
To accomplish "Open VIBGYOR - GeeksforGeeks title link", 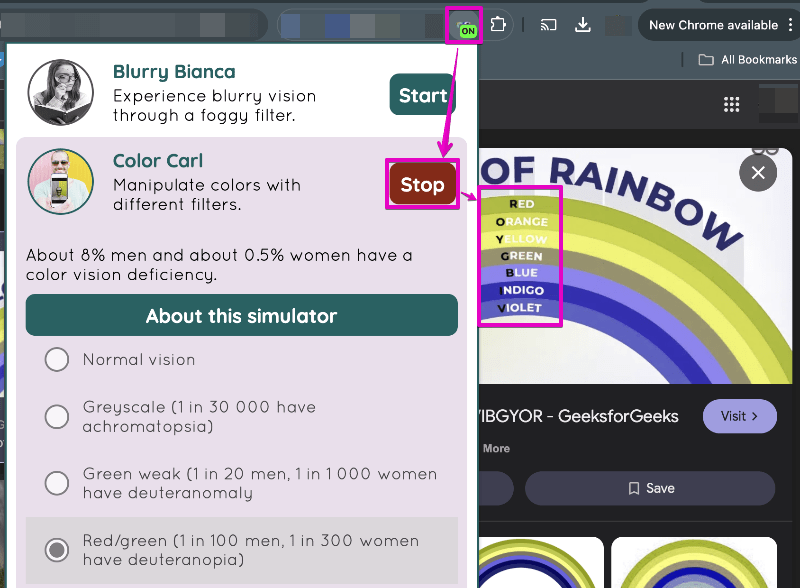I will click(x=579, y=416).
